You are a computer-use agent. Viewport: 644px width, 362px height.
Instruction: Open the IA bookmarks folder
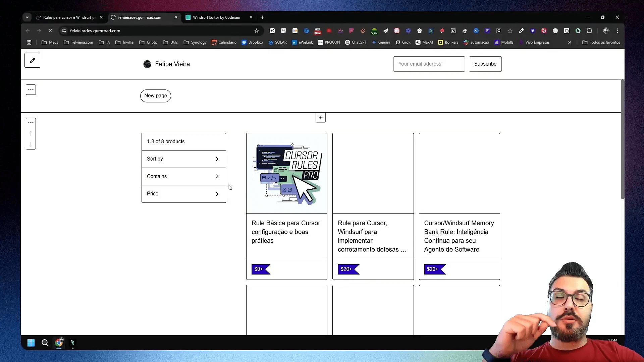(x=104, y=42)
